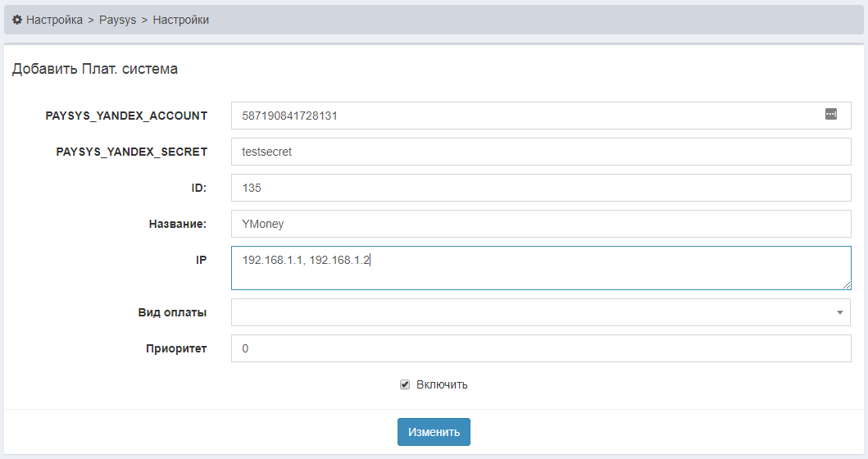Open the Вид оплаты dropdown
The width and height of the screenshot is (868, 459).
(x=533, y=312)
